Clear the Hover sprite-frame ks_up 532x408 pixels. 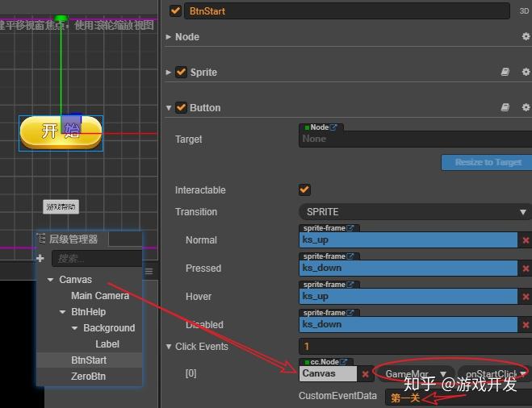(x=526, y=297)
